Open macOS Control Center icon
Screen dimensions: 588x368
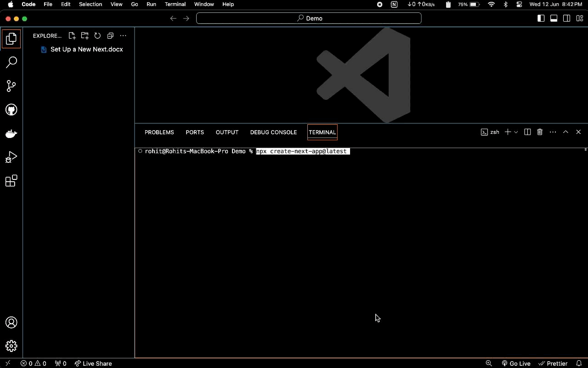[x=519, y=4]
